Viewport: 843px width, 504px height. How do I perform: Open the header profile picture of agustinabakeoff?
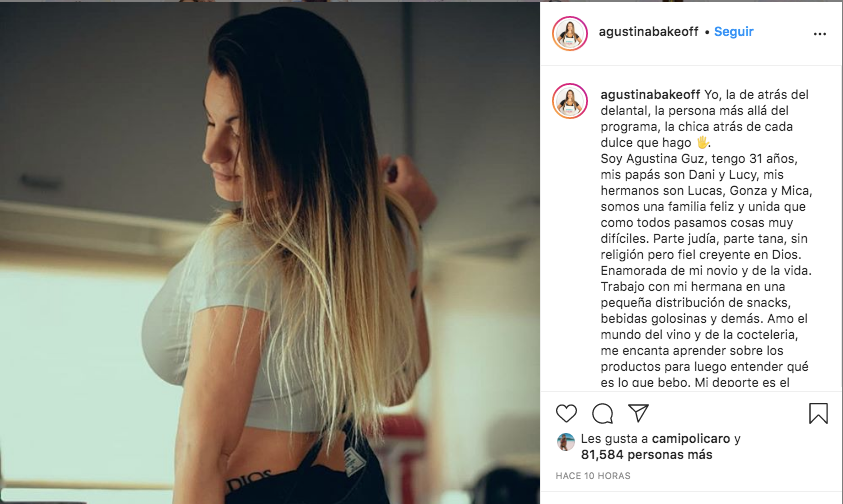tap(570, 33)
